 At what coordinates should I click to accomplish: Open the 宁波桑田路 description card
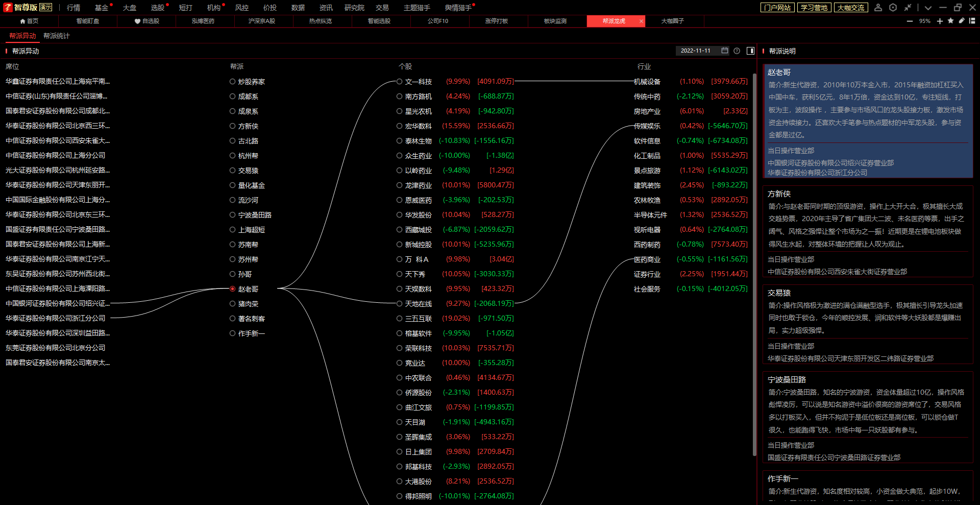pyautogui.click(x=868, y=418)
